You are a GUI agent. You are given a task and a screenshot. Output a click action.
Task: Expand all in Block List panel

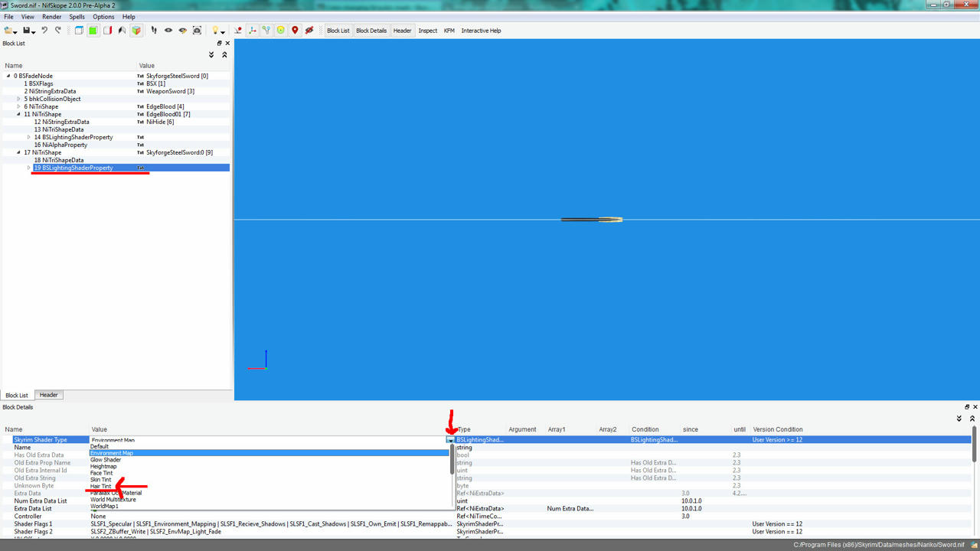coord(211,55)
